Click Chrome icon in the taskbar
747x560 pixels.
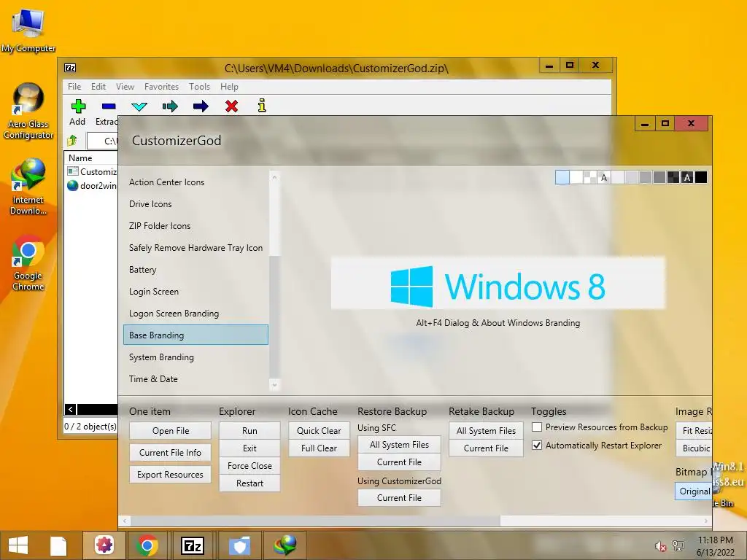(x=147, y=545)
